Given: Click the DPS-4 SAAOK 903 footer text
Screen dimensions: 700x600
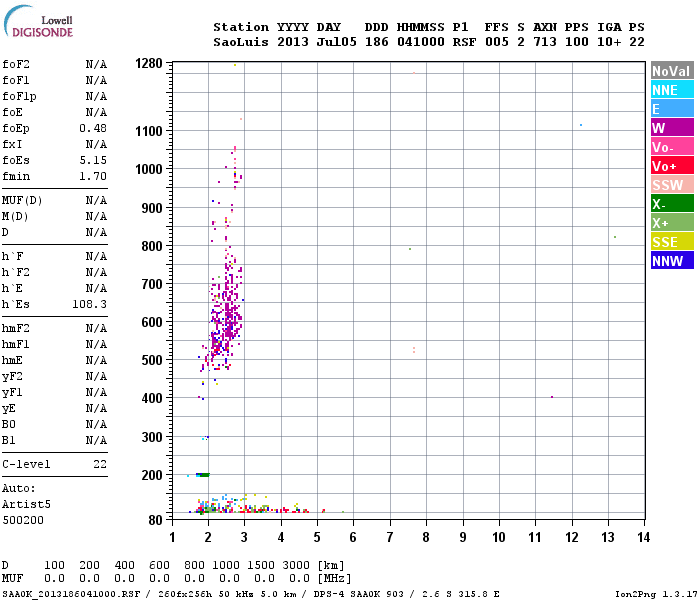Looking at the screenshot, I should coord(358,594).
